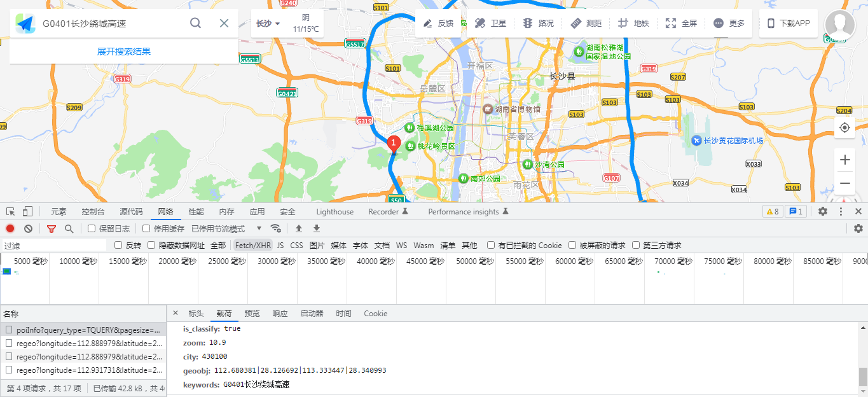The width and height of the screenshot is (868, 397).
Task: Open the Recorder tab
Action: [388, 211]
